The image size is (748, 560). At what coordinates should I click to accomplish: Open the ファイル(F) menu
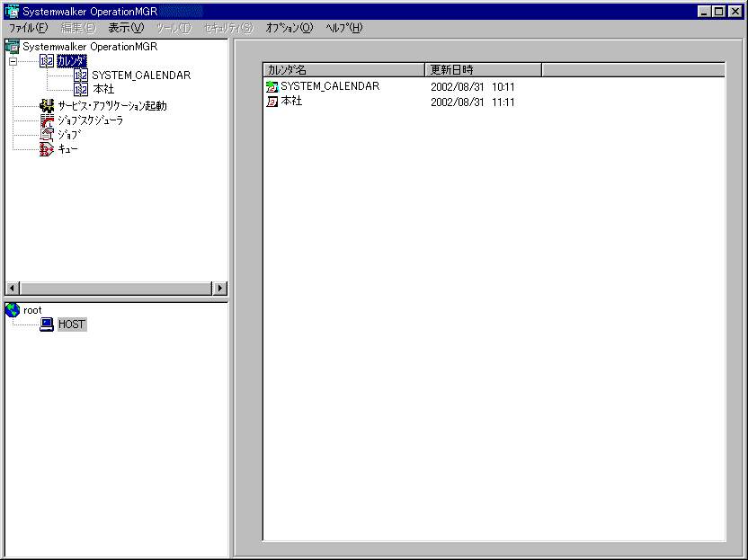click(29, 28)
